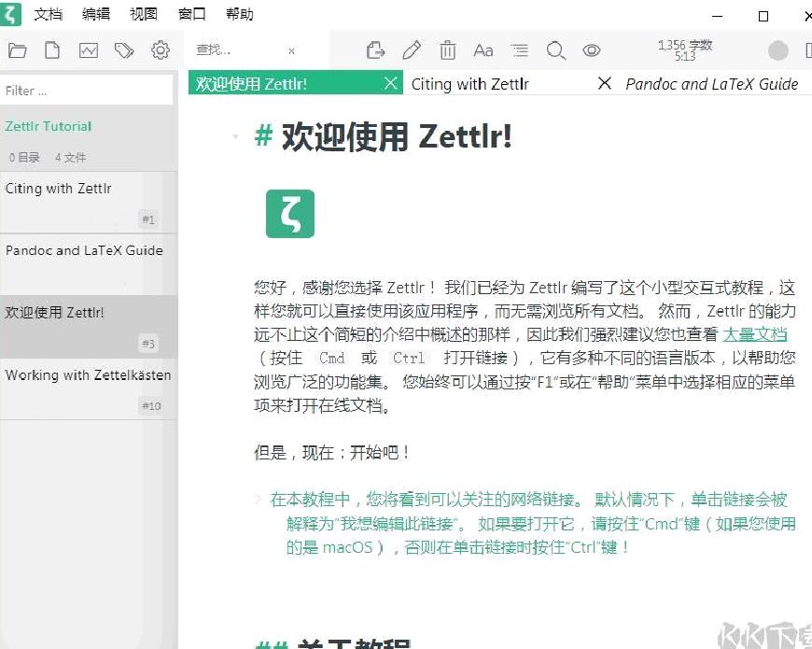The height and width of the screenshot is (649, 812).
Task: Open the 编辑 menu
Action: (x=96, y=14)
